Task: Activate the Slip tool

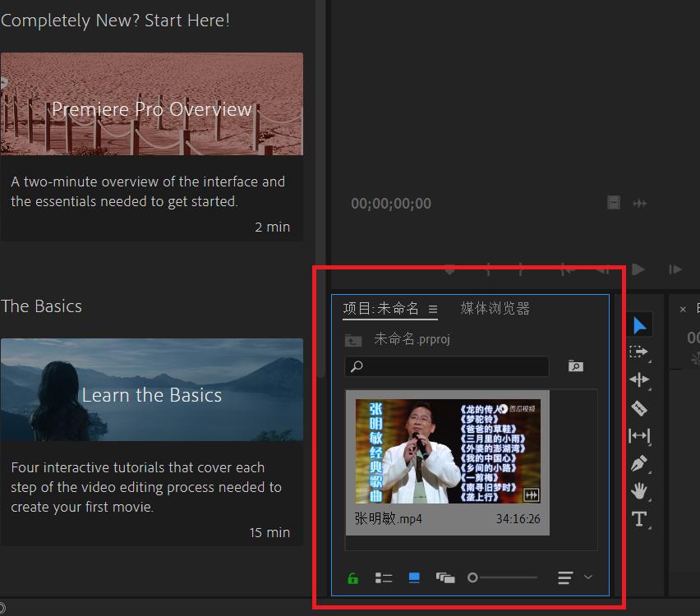Action: tap(638, 436)
